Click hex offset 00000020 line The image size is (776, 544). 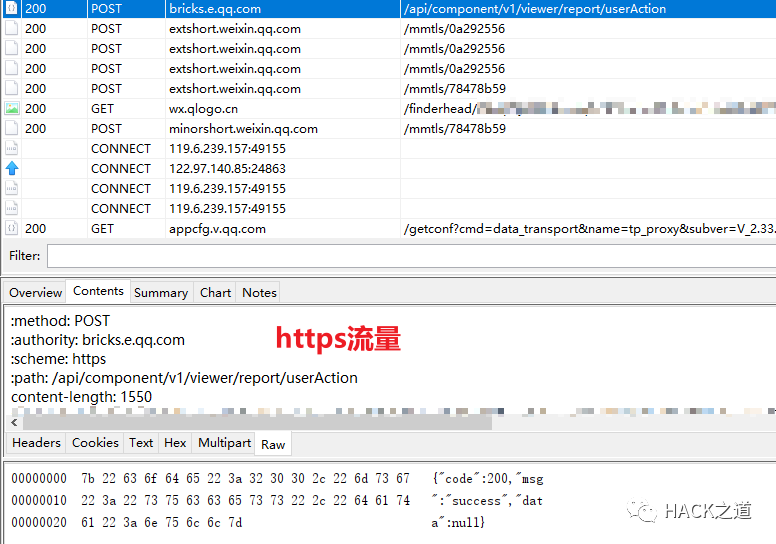[247, 522]
